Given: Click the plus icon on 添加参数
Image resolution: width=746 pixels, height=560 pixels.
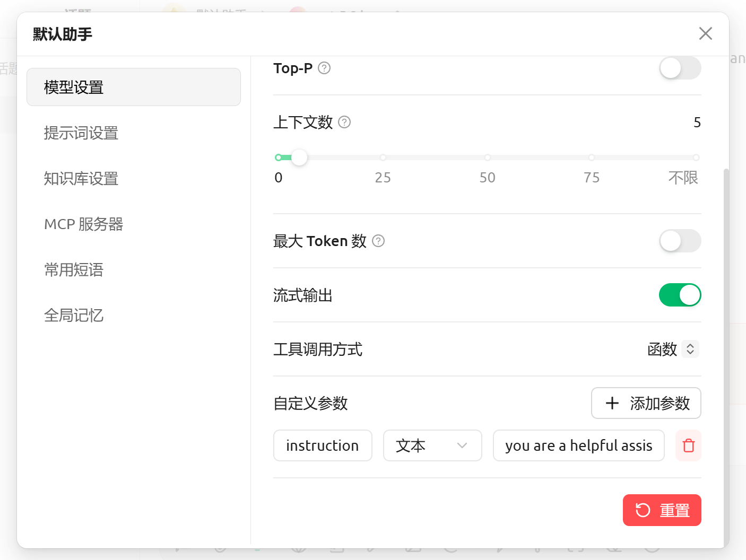Looking at the screenshot, I should [612, 403].
